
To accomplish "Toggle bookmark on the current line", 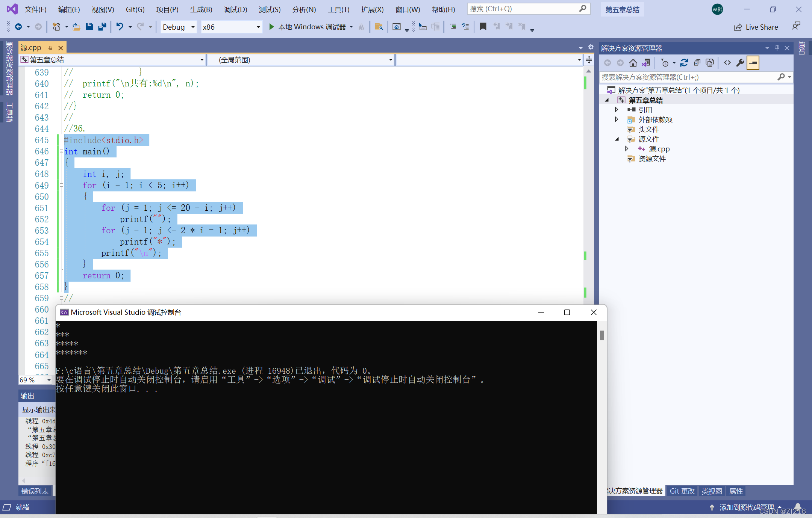I will pos(483,26).
